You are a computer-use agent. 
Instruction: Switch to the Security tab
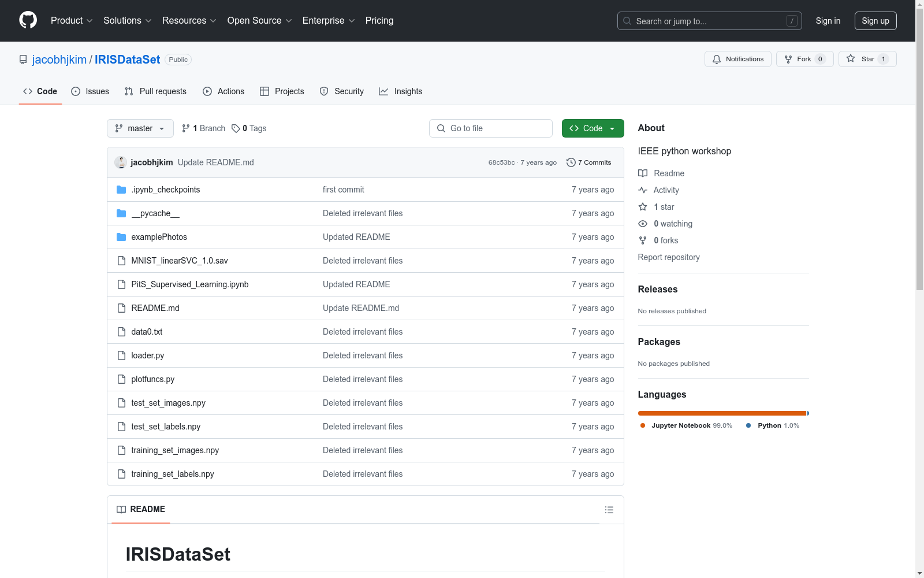(342, 91)
